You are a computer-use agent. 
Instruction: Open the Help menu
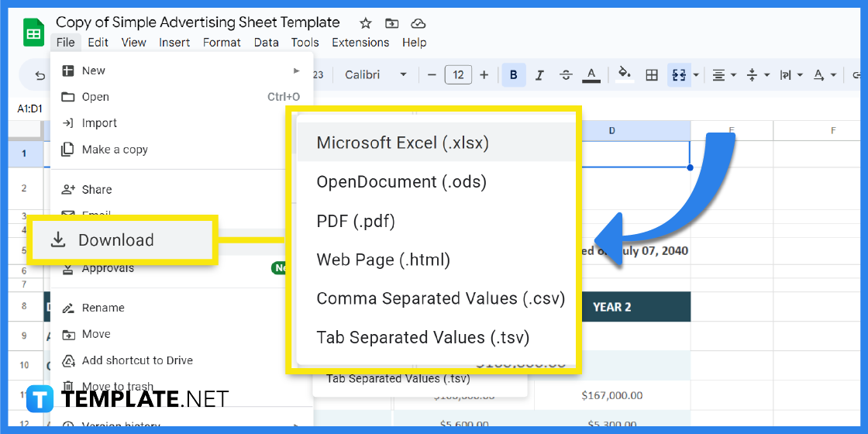pyautogui.click(x=414, y=42)
